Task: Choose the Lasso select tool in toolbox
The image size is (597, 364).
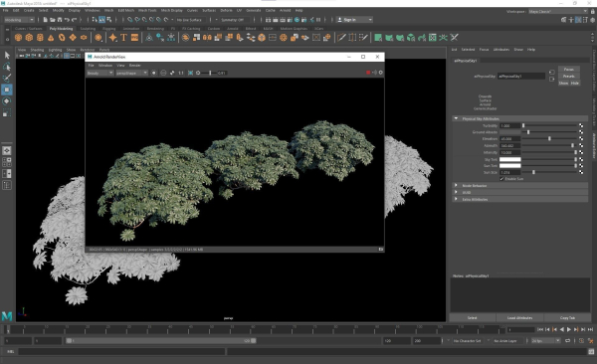Action: [x=7, y=67]
